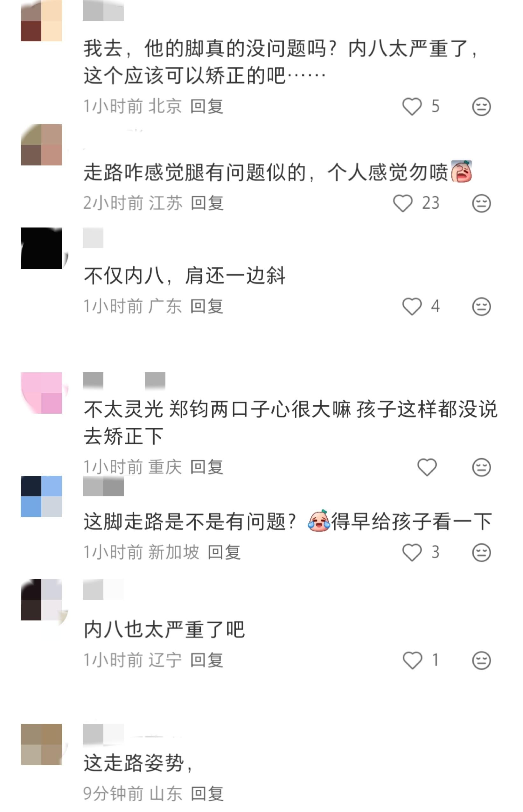Image resolution: width=523 pixels, height=812 pixels.
Task: Open the comment text 内八也太严重了吧
Action: point(164,629)
